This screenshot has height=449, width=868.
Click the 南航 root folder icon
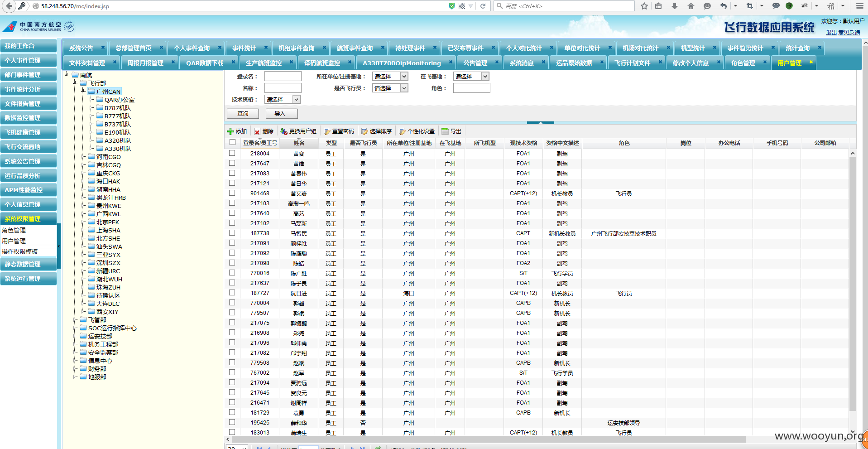pyautogui.click(x=75, y=75)
